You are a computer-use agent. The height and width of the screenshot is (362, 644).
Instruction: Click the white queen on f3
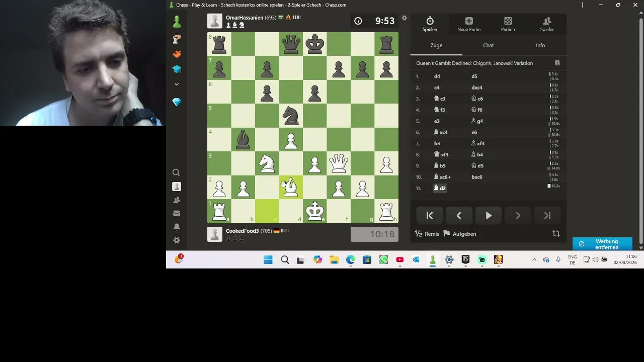click(x=339, y=163)
